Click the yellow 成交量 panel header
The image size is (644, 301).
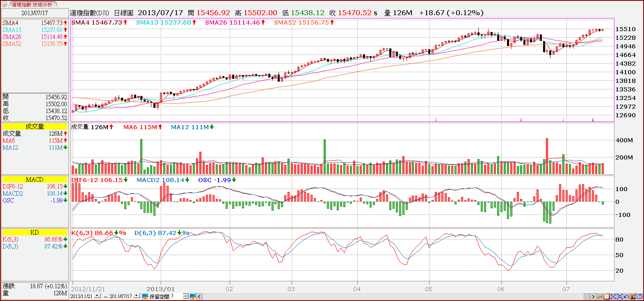pyautogui.click(x=35, y=127)
